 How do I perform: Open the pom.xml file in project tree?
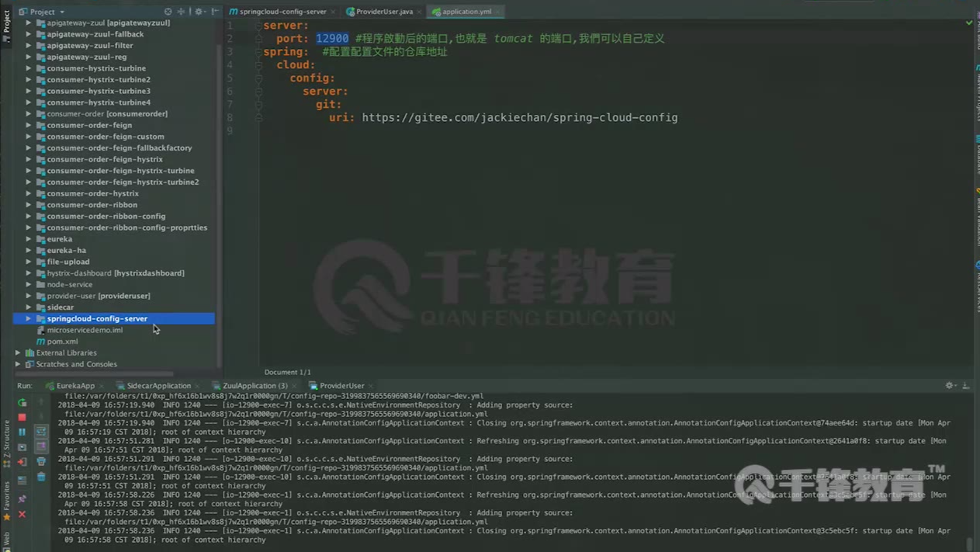click(x=62, y=341)
